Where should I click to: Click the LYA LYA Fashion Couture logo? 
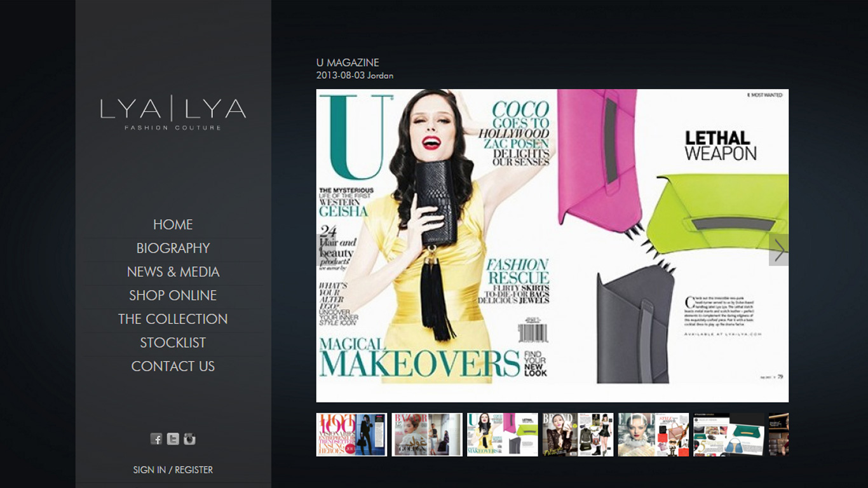point(173,113)
